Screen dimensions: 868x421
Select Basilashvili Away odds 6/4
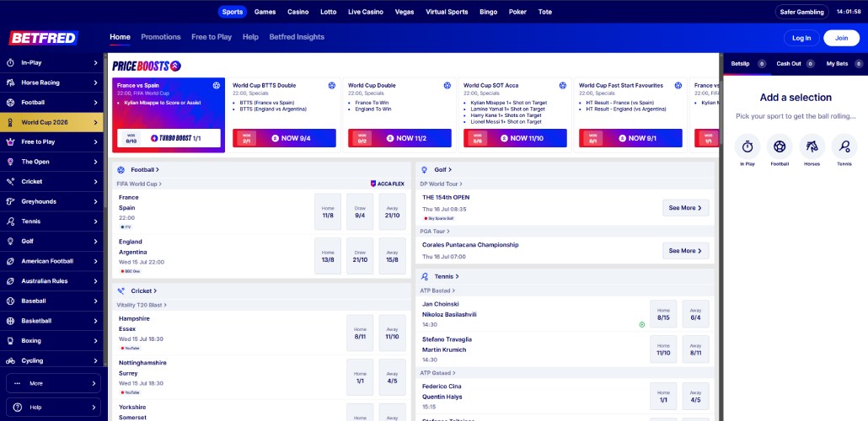point(695,314)
